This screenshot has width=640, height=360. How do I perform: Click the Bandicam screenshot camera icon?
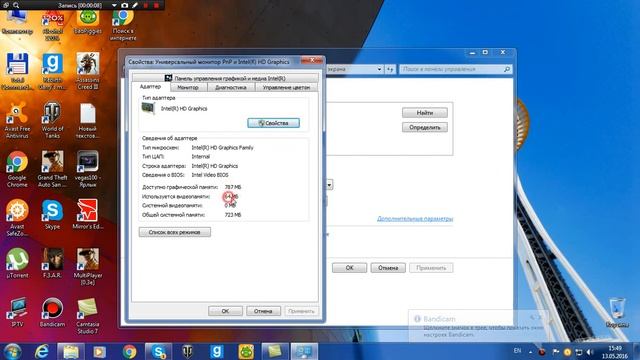pos(124,5)
